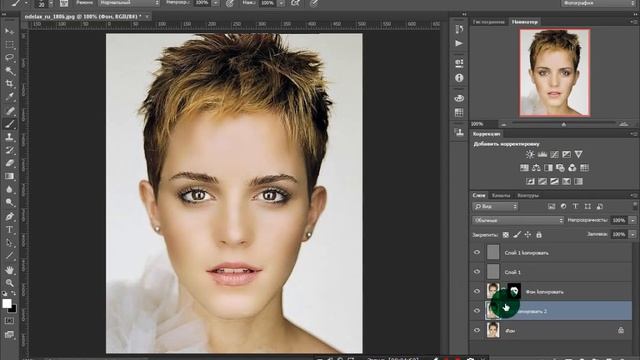Add a Color Balance adjustment
Screen dimensions: 640x360
tap(536, 168)
